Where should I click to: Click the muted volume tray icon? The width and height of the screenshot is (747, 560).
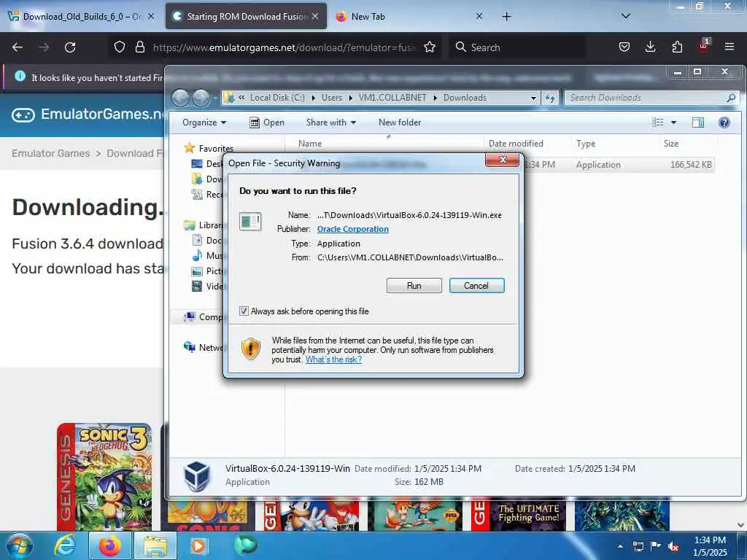click(x=673, y=546)
